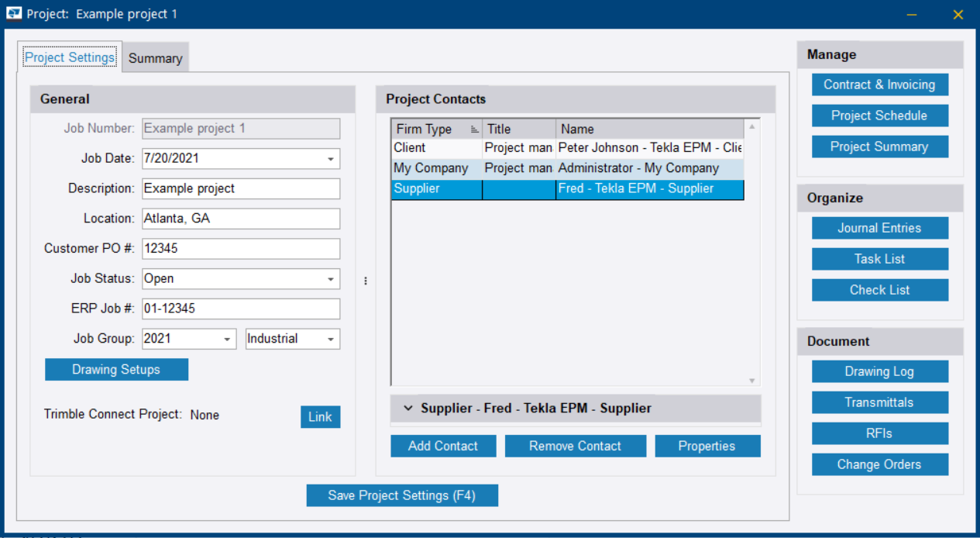Open the Job Date dropdown
980x538 pixels.
[x=332, y=158]
